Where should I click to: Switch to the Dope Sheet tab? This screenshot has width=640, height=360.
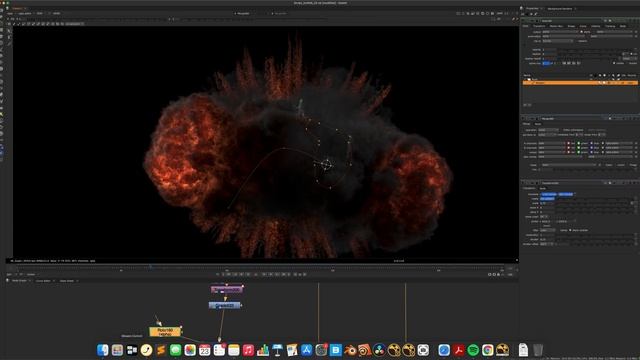(67, 281)
